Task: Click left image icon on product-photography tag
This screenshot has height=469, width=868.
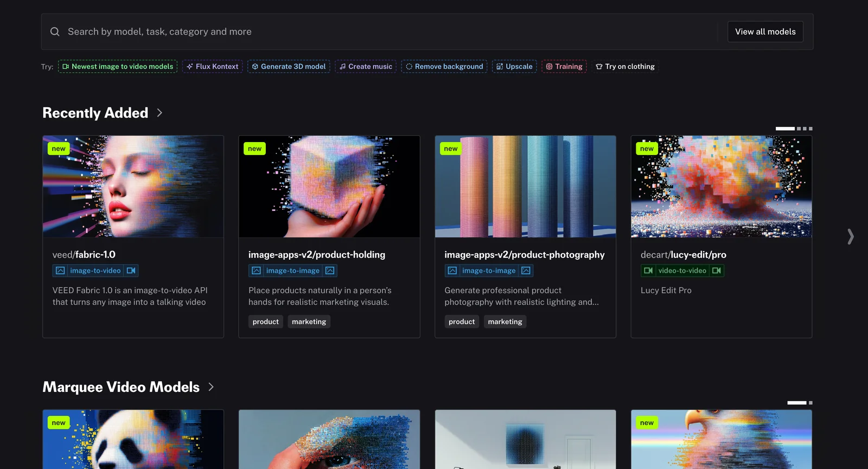Action: point(452,271)
